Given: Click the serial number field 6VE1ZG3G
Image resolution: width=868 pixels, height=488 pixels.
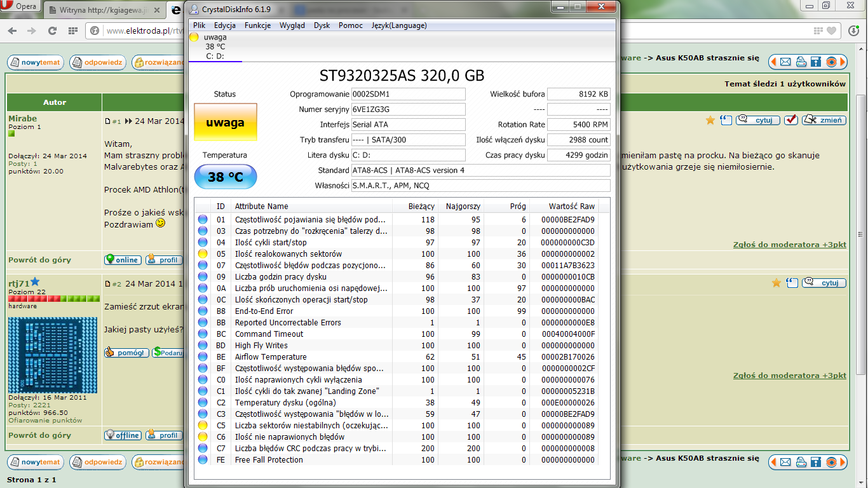Looking at the screenshot, I should (408, 109).
